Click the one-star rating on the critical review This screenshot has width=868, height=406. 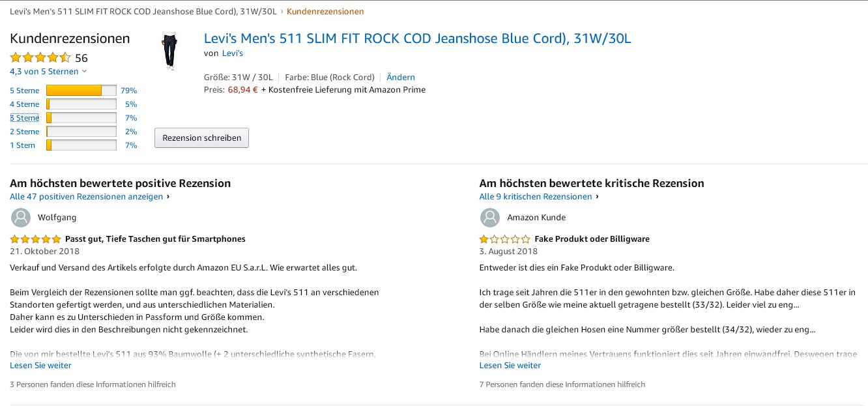505,239
